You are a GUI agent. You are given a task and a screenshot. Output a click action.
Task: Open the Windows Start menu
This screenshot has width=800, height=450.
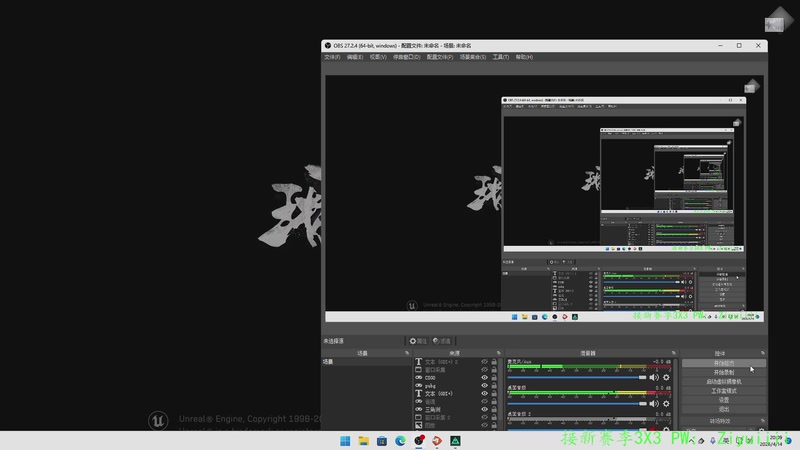(345, 440)
